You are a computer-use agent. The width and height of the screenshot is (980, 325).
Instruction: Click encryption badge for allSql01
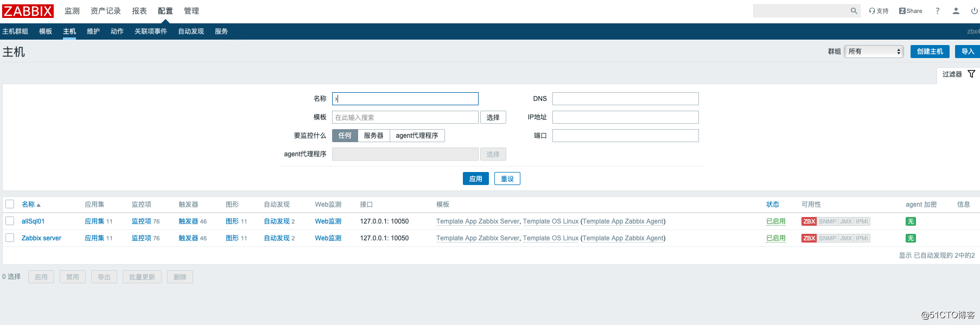(x=911, y=221)
